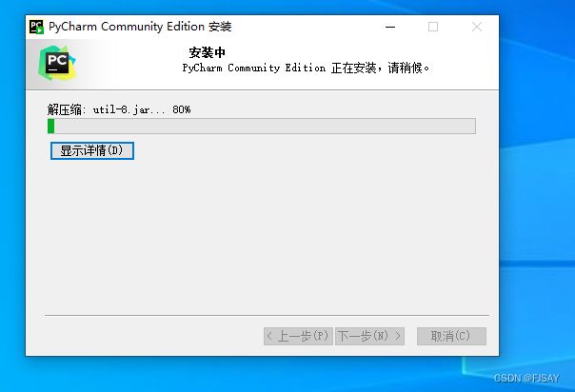Click the 正在安装，请稍候 subtitle text
The height and width of the screenshot is (392, 575).
coord(380,68)
